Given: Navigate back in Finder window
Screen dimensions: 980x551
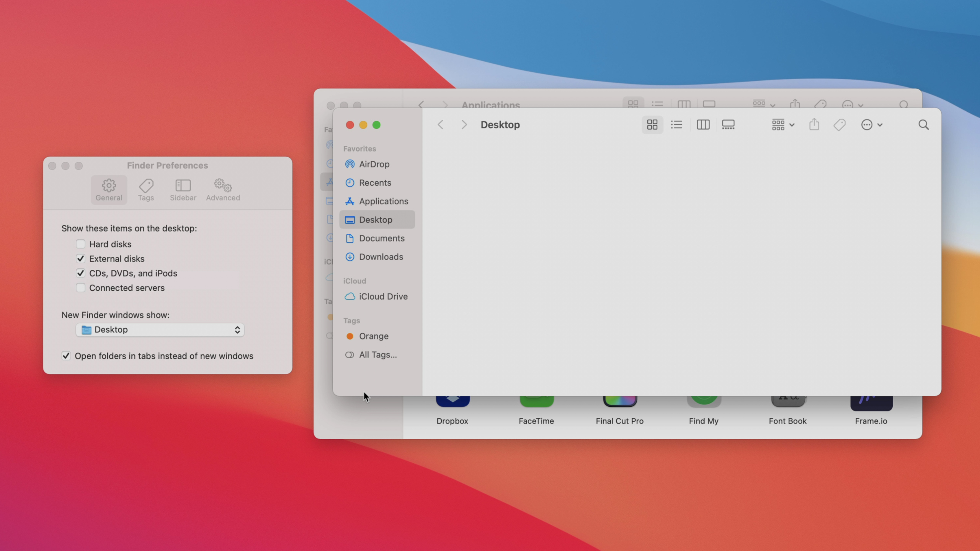Looking at the screenshot, I should 440,124.
